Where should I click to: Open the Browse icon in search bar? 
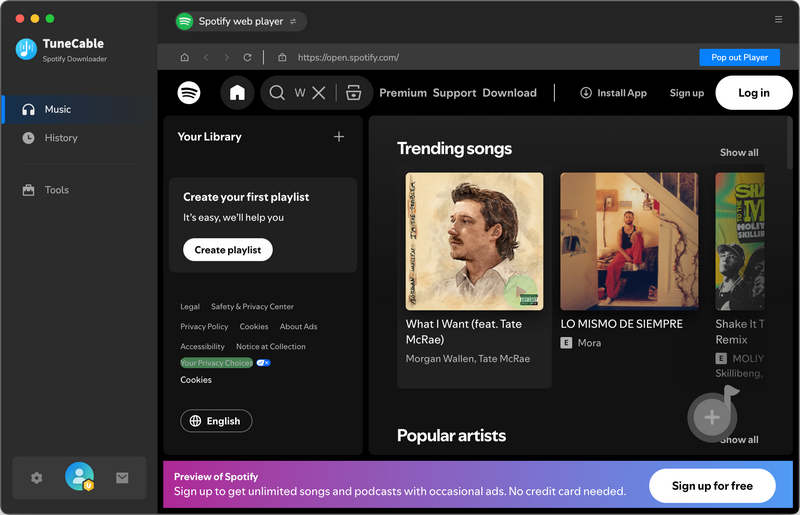pos(354,93)
